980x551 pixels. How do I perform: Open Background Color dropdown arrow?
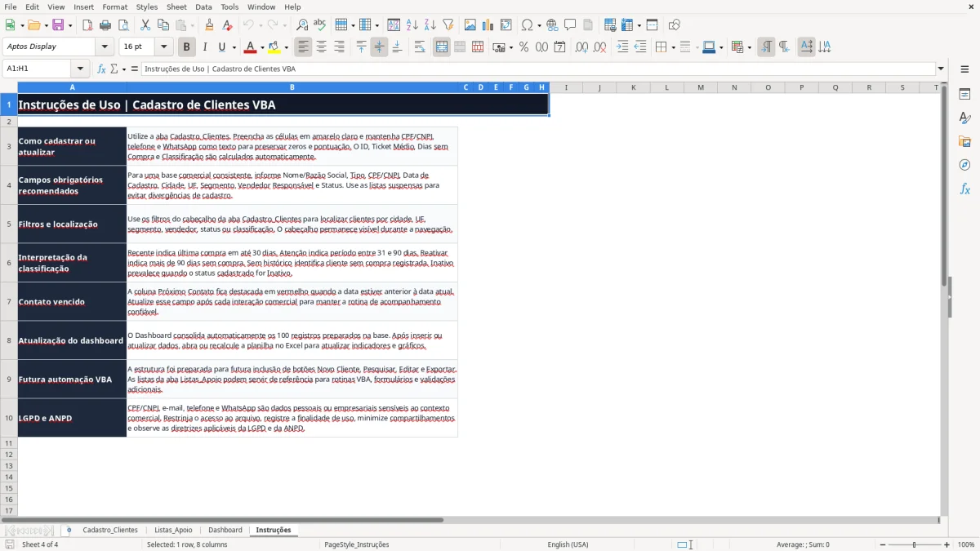(286, 47)
